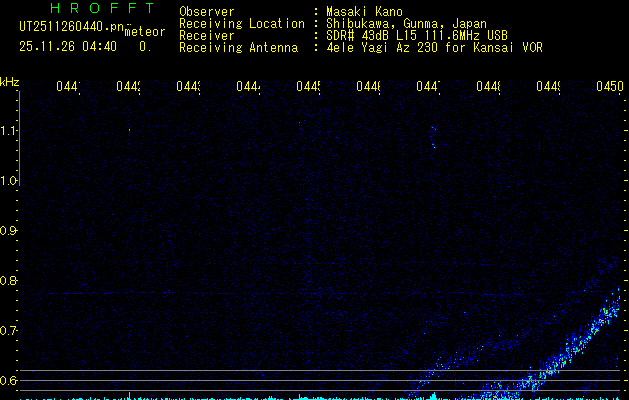
Task: Click the 'Receiving Location' label
Action: pyautogui.click(x=242, y=24)
